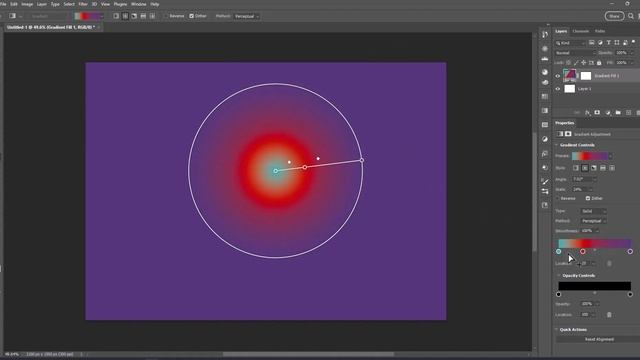Open gradient preset picker in options bar

101,16
